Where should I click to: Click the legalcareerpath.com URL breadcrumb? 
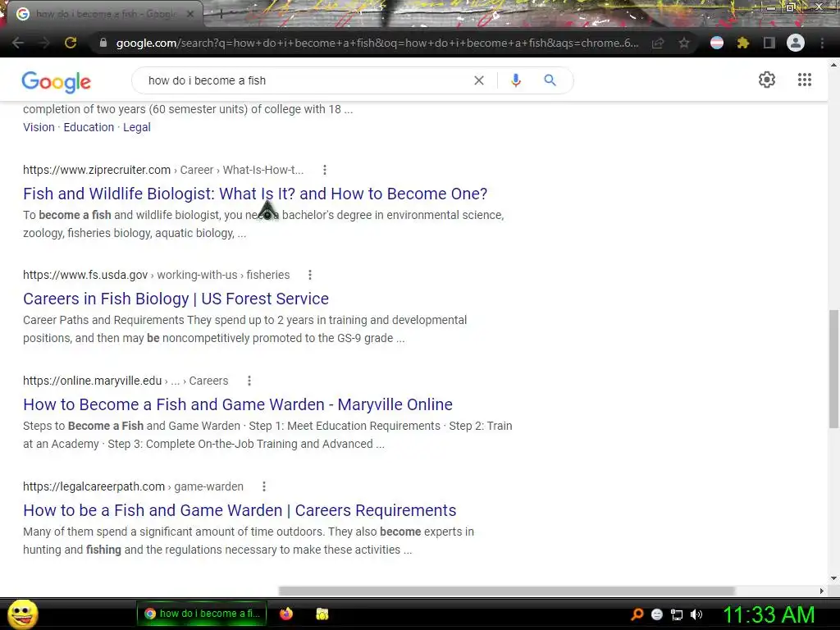(133, 486)
